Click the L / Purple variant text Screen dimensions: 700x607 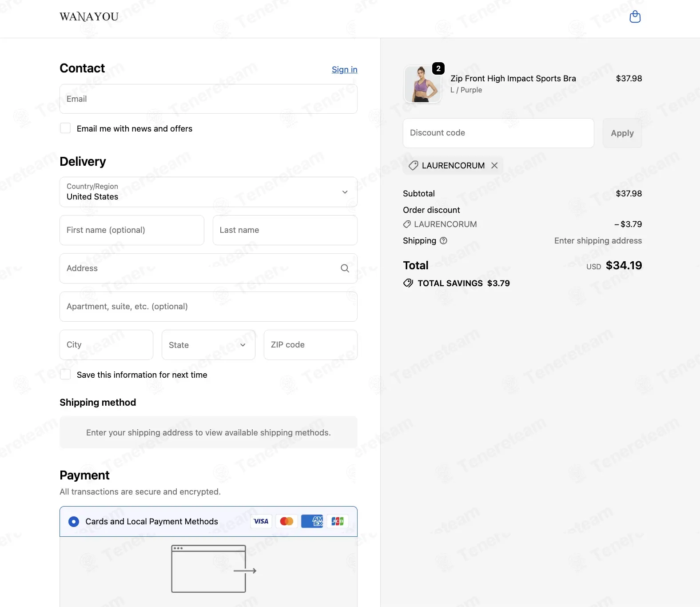(x=466, y=90)
